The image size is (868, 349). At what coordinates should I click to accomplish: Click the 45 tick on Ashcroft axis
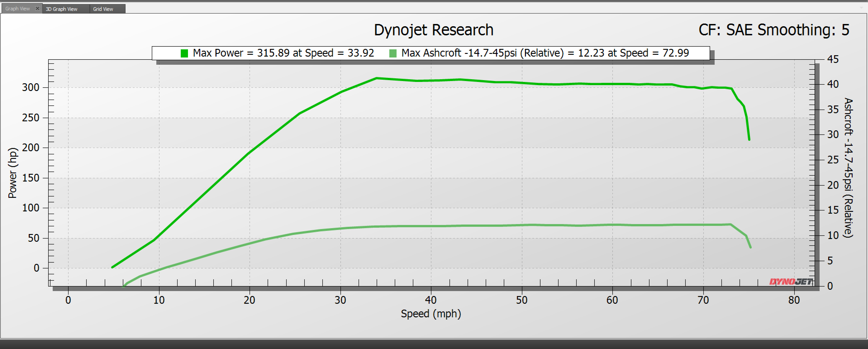point(833,59)
